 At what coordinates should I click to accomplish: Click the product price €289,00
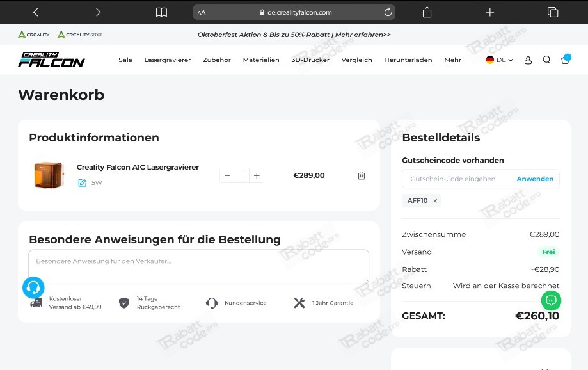tap(309, 175)
